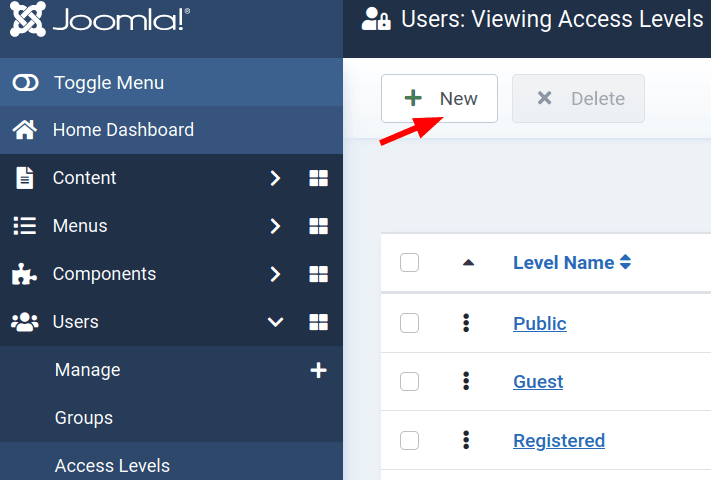Click the Joomla logo in header
This screenshot has height=480, width=711.
(99, 20)
